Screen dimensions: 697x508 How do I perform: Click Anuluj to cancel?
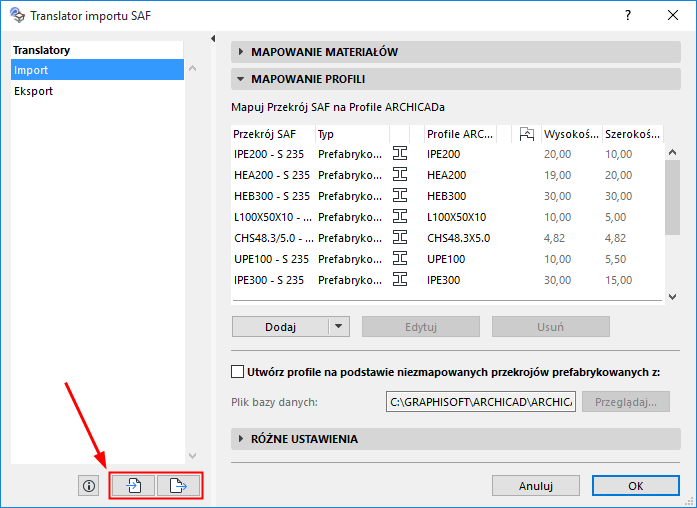point(536,486)
